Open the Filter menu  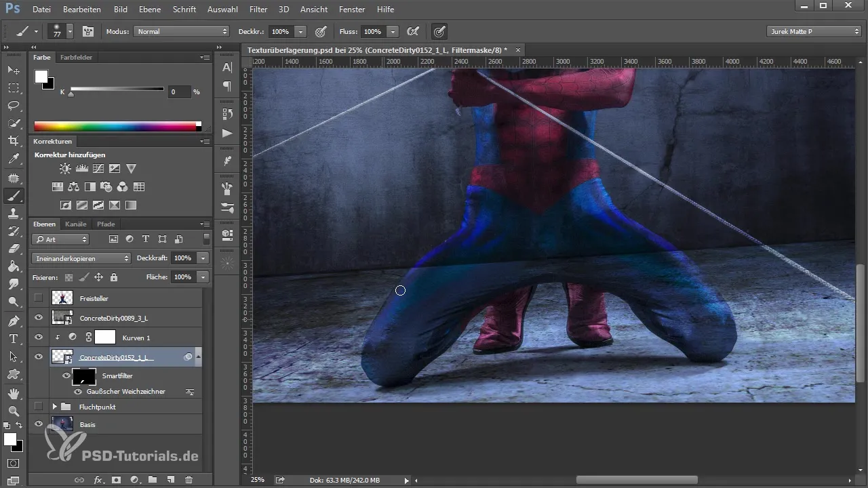258,9
